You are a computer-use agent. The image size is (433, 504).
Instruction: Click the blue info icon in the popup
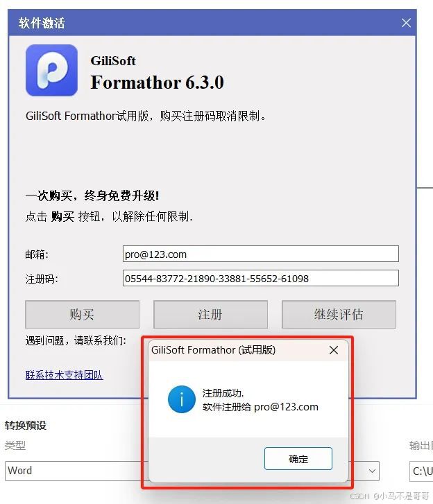pyautogui.click(x=181, y=399)
